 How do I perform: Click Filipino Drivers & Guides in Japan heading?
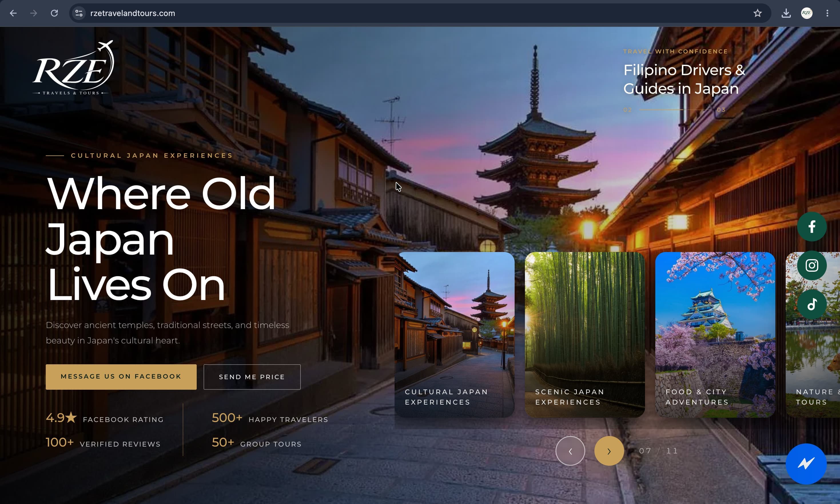[x=684, y=79]
